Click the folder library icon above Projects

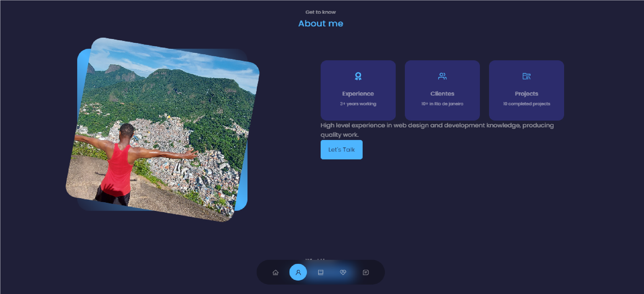tap(526, 76)
